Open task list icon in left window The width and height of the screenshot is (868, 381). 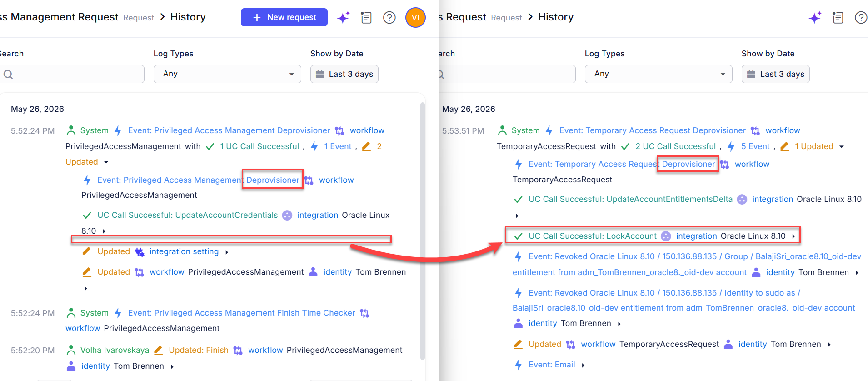point(366,18)
